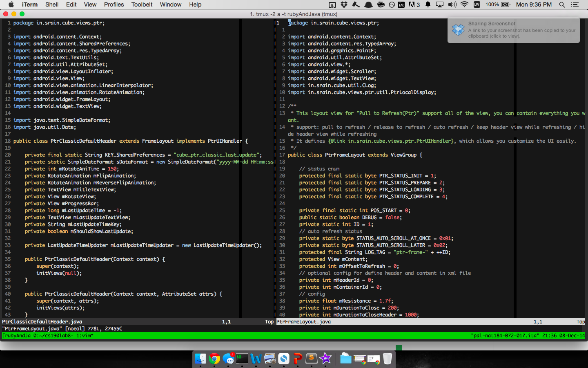
Task: Open Messages app with unread badge
Action: tap(228, 359)
